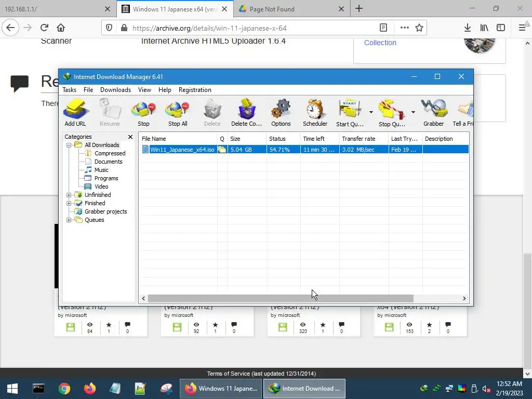
Task: Open Firefox downloads panel arrow
Action: click(468, 28)
